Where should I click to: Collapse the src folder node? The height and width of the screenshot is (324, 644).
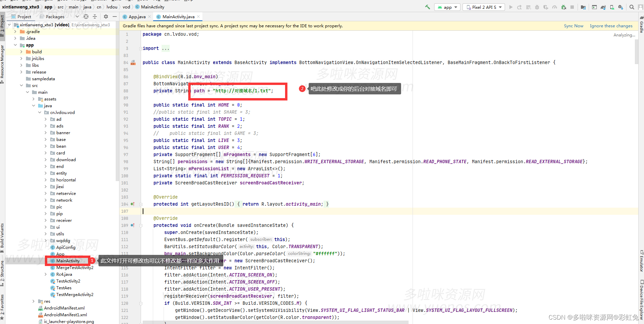click(21, 85)
